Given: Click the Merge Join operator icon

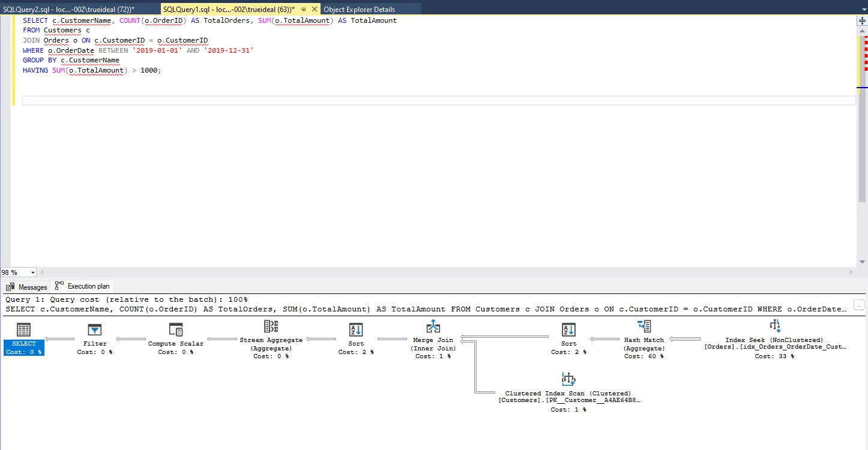Looking at the screenshot, I should coord(433,327).
